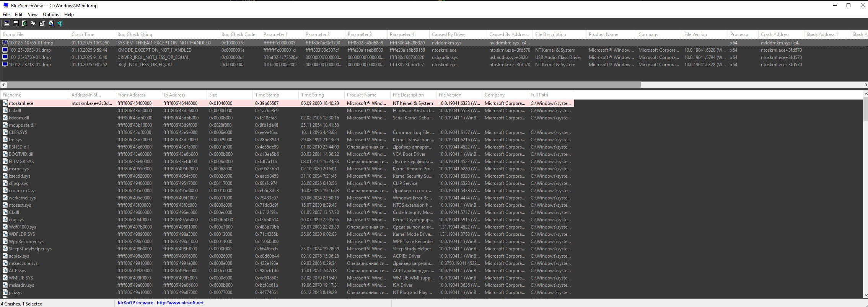Sort by the Dump File column header

[x=34, y=34]
